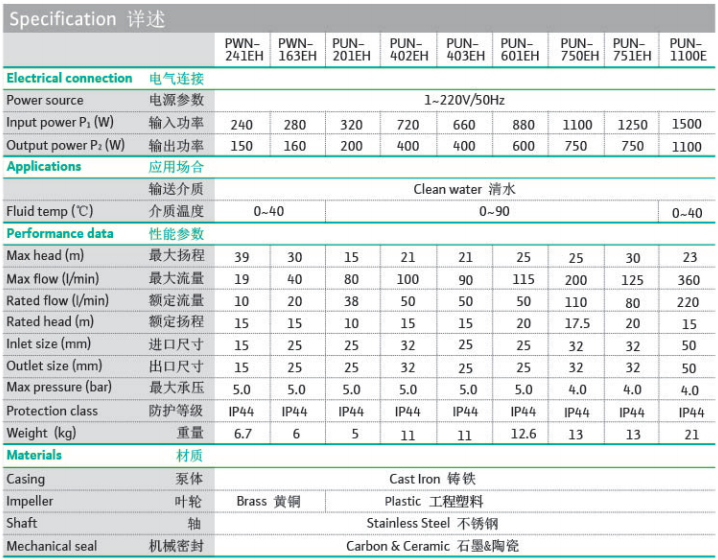Click the 0~90 fluid temp cell
This screenshot has height=560, width=718.
click(x=494, y=212)
